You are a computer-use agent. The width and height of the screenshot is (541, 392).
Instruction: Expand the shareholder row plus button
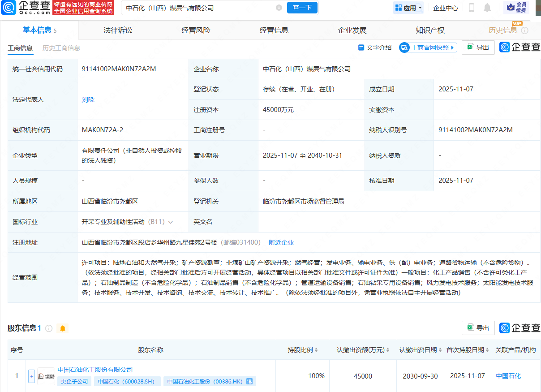[x=31, y=376]
